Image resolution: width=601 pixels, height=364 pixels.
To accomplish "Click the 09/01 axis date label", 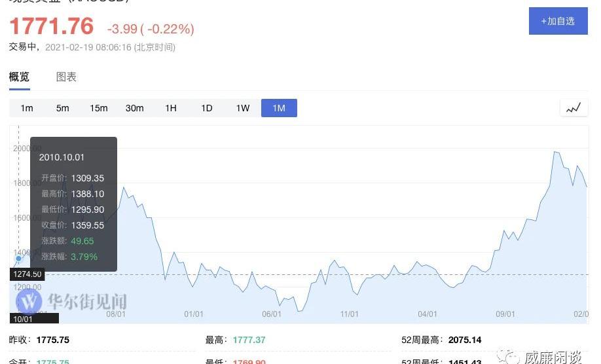I will click(505, 314).
